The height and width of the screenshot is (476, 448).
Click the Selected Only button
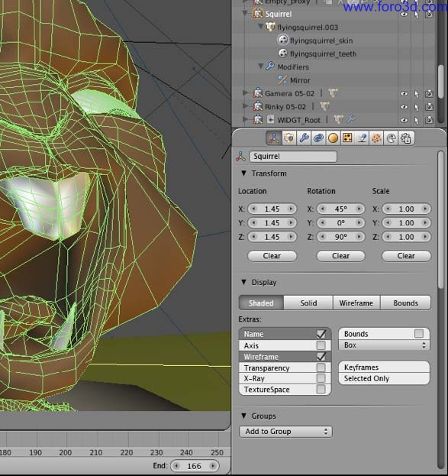[x=384, y=378]
